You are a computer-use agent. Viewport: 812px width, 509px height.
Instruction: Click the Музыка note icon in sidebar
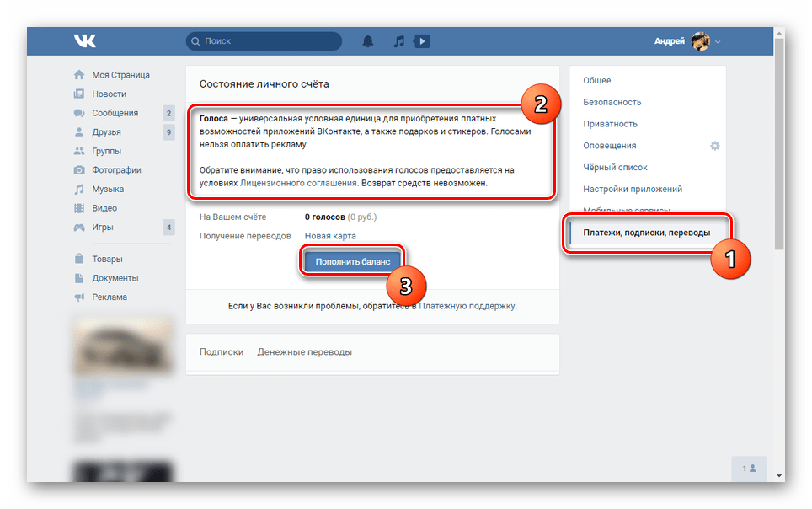pos(78,190)
